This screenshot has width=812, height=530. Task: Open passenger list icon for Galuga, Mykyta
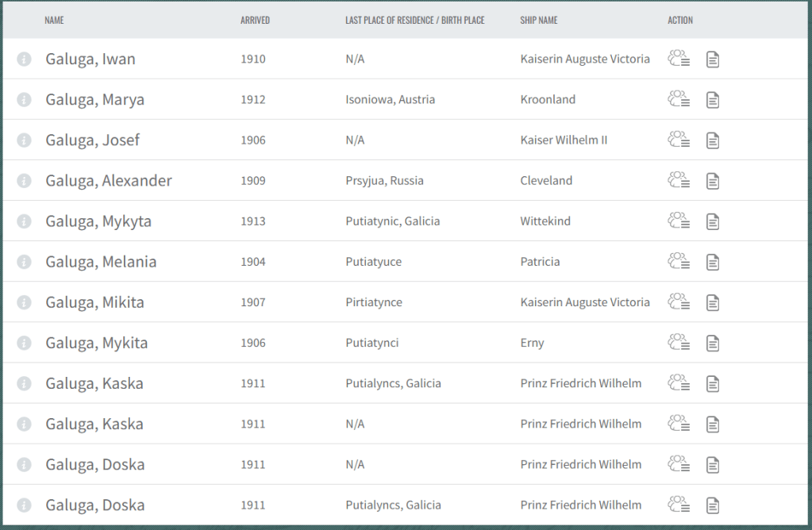[679, 221]
